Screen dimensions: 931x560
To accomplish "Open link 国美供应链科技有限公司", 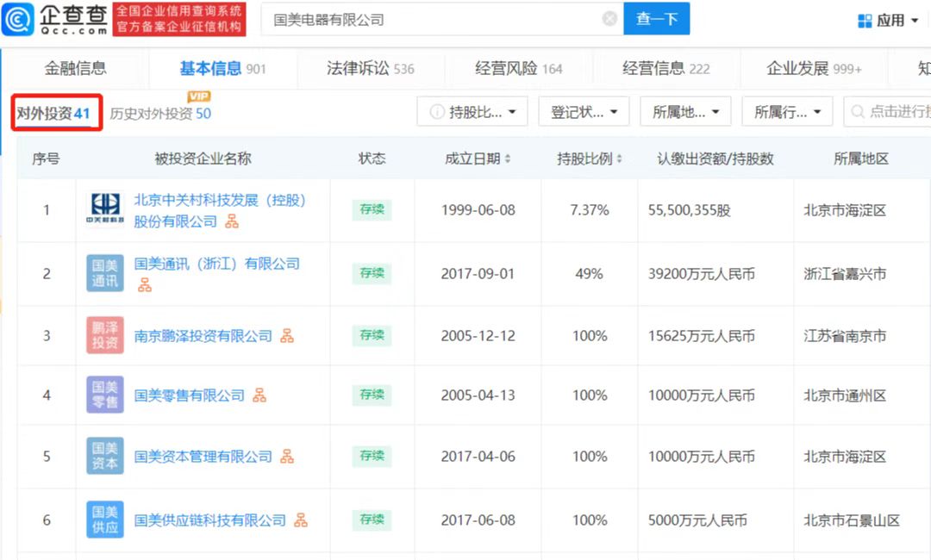I will (210, 521).
